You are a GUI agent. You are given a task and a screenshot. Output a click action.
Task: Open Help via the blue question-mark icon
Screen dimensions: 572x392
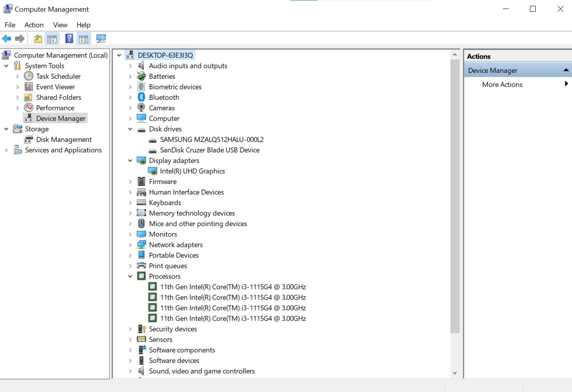69,39
